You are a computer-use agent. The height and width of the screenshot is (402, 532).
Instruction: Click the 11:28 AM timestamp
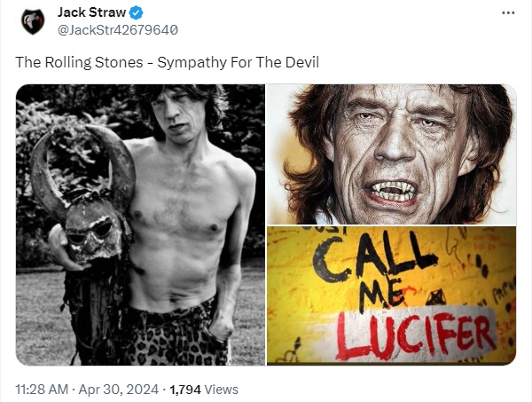(x=42, y=389)
